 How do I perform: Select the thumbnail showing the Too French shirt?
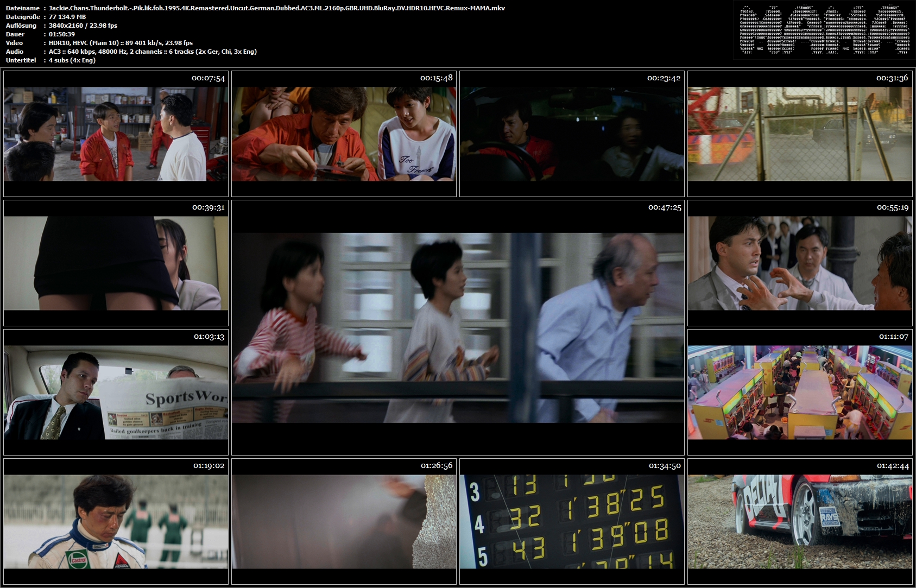pyautogui.click(x=344, y=134)
